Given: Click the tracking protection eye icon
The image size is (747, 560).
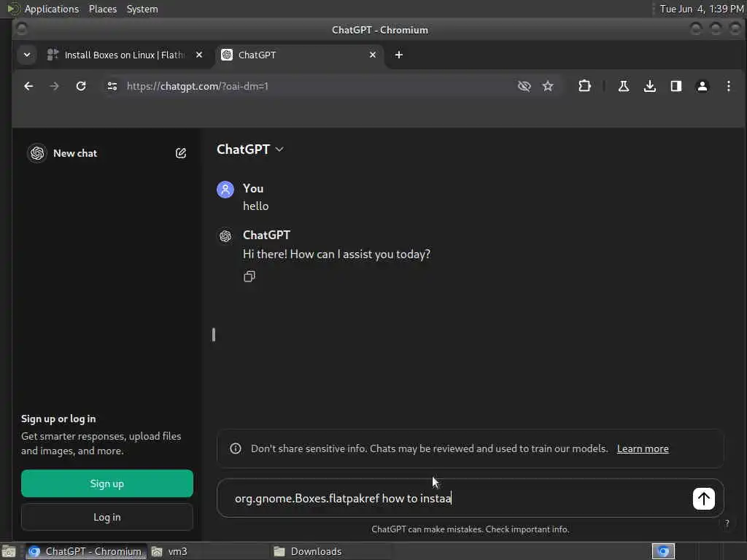Looking at the screenshot, I should click(524, 86).
